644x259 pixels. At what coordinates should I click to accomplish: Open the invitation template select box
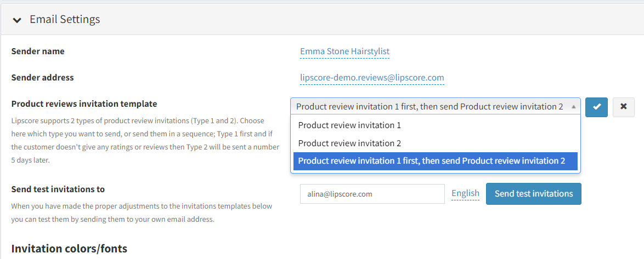pyautogui.click(x=430, y=107)
